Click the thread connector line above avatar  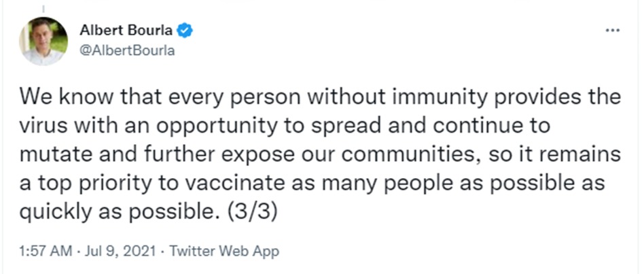43,7
